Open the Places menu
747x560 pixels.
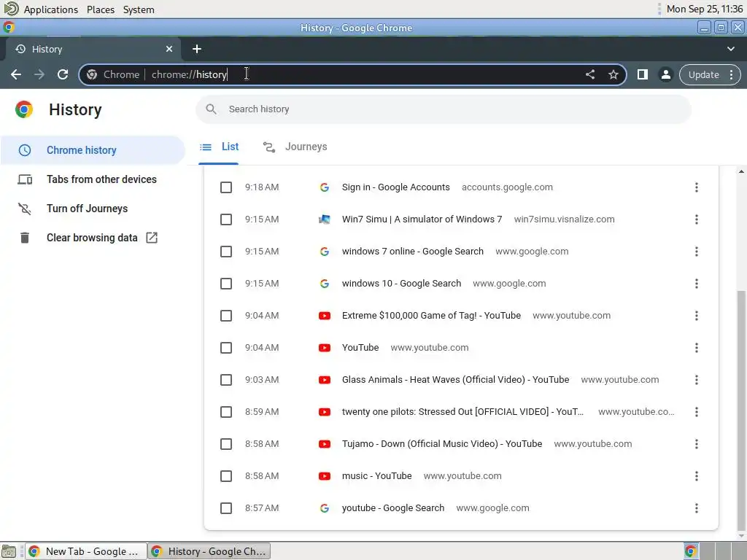tap(101, 9)
